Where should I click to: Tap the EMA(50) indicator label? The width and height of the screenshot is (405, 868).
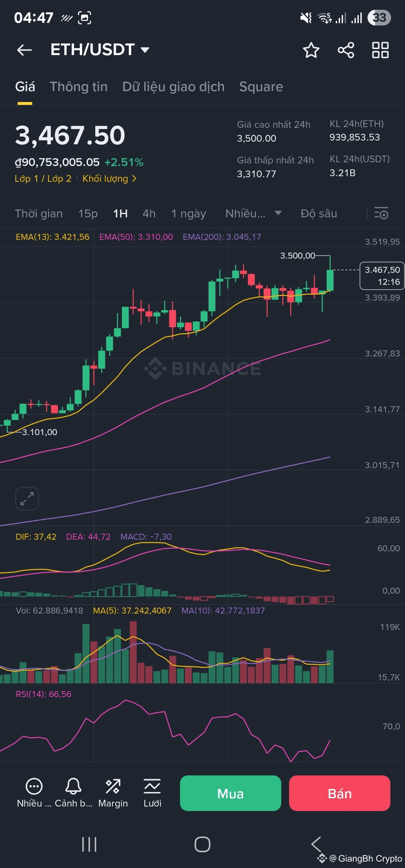click(136, 237)
